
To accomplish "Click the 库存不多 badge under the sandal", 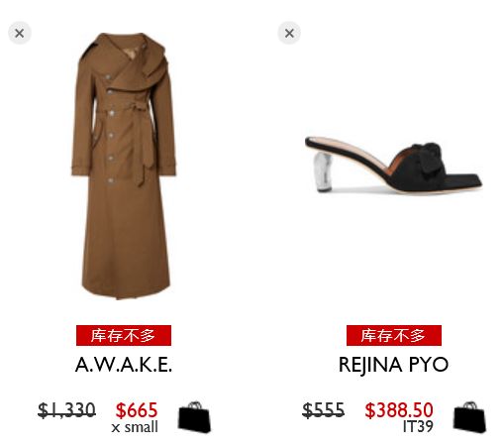I will click(394, 335).
